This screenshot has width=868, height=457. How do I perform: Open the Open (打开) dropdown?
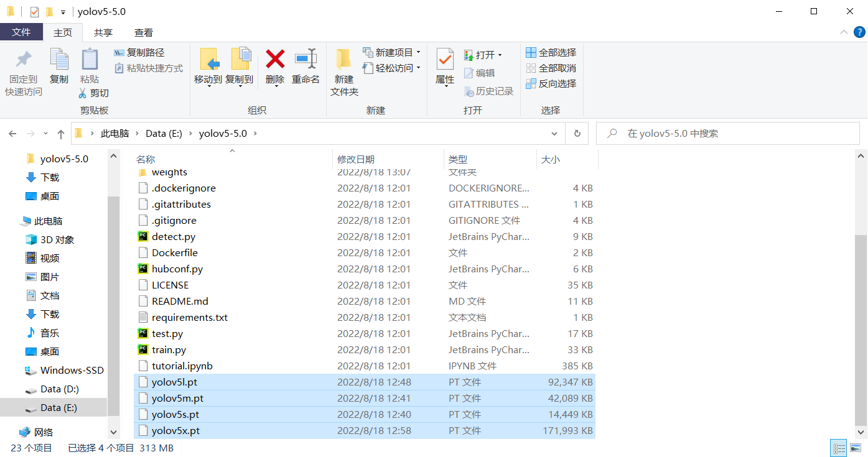(483, 55)
